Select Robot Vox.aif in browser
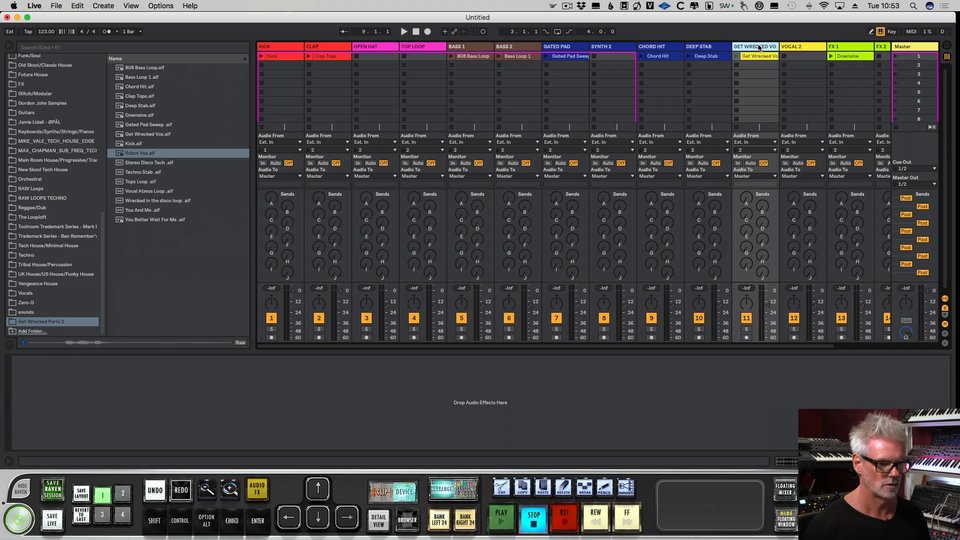Screen dimensions: 960x540 (178, 153)
